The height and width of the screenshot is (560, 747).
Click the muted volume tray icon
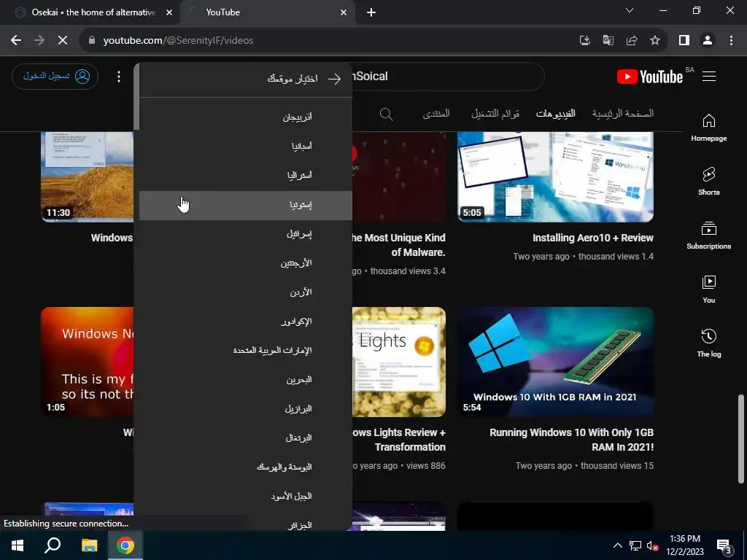pyautogui.click(x=653, y=545)
